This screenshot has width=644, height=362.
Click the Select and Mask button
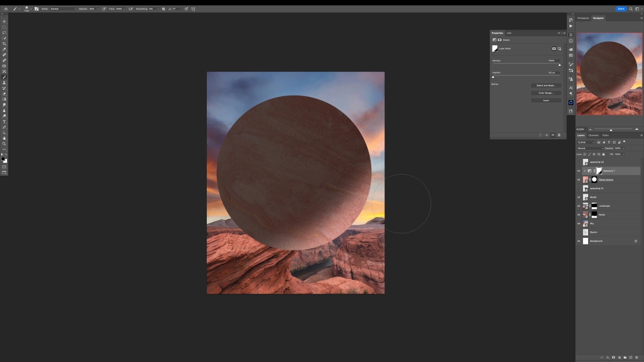tap(546, 85)
